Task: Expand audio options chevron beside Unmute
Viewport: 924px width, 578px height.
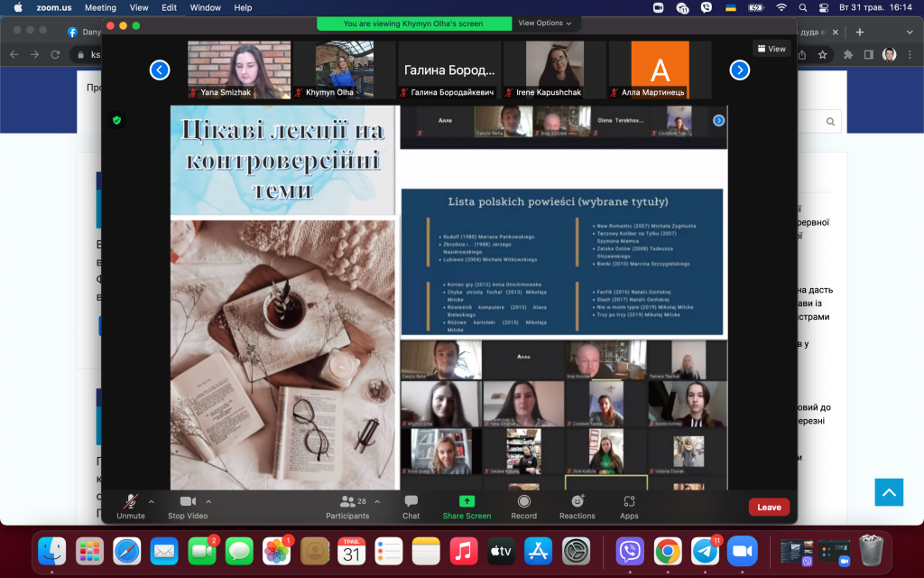Action: [152, 501]
